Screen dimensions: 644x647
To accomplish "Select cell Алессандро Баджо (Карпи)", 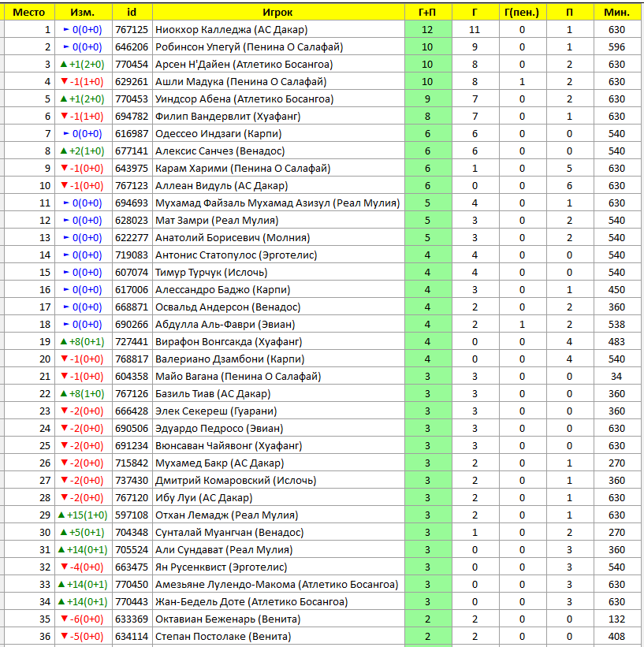I will click(278, 290).
